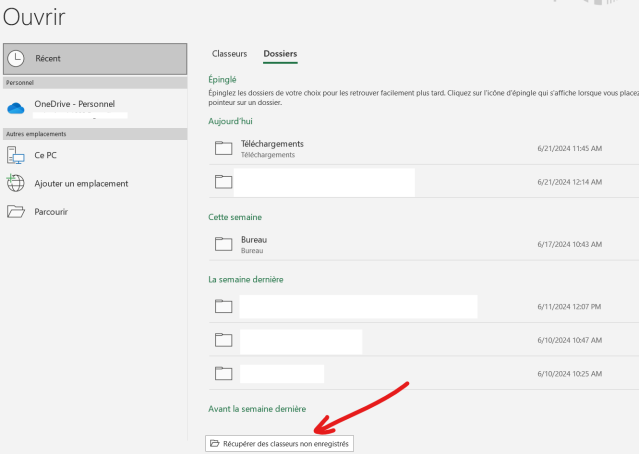Click the OneDrive cloud icon
Screen dimensions: 639x454
point(16,108)
